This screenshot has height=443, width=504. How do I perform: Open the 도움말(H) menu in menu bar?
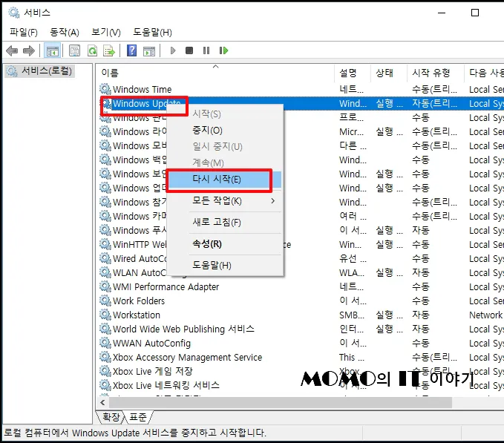tap(152, 32)
